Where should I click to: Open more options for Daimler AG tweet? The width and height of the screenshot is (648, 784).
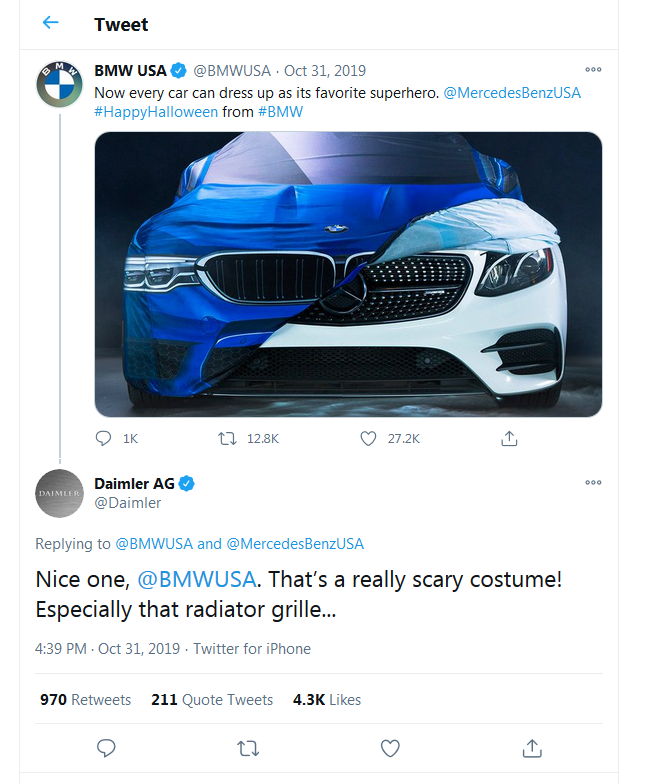(x=593, y=482)
